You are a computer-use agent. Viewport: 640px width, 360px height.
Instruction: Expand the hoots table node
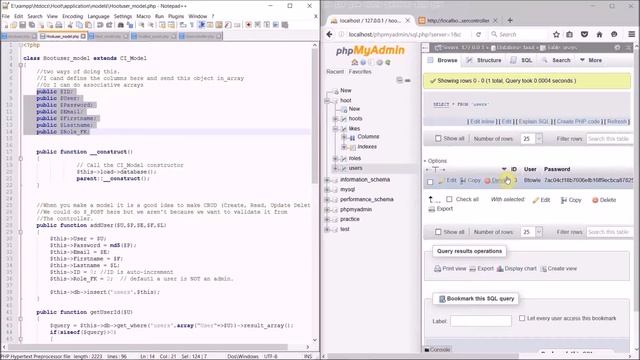point(336,119)
